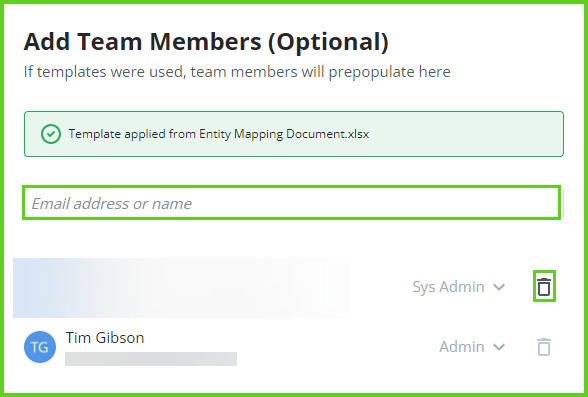Click the Entity Mapping Document.xlsx filename text

(284, 134)
